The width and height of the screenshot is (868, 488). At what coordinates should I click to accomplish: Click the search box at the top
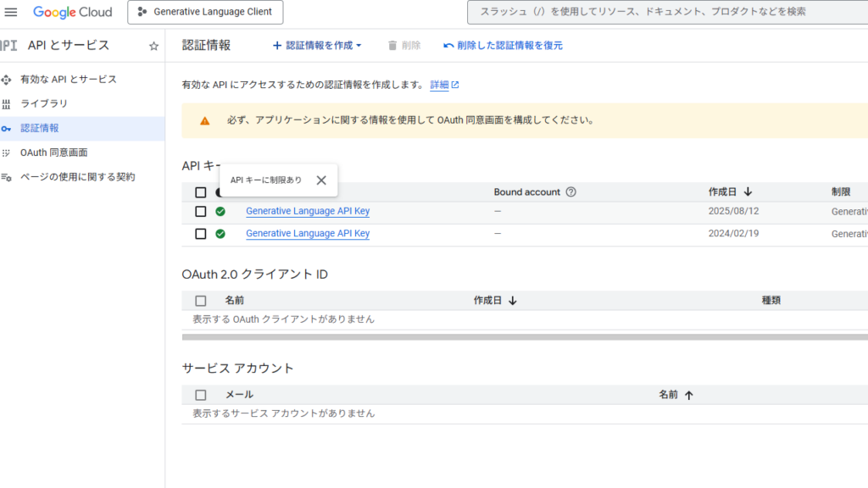[668, 12]
